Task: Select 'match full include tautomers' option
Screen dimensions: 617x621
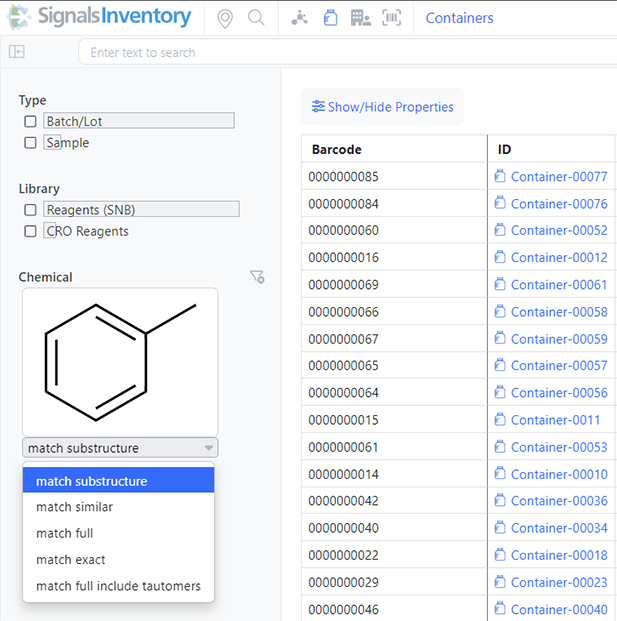Action: [118, 586]
